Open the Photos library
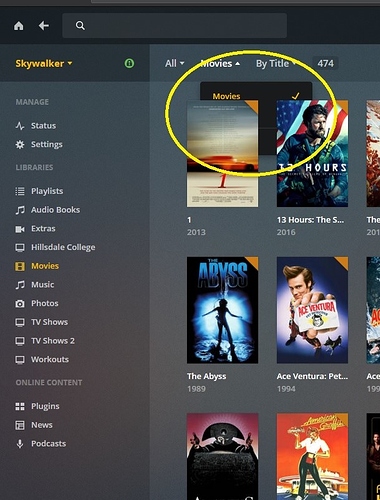The width and height of the screenshot is (380, 500). [45, 303]
